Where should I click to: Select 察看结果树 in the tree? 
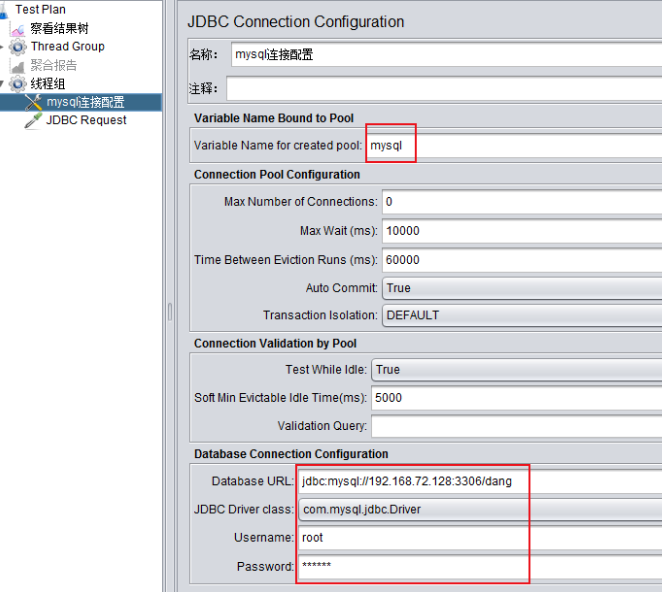60,29
